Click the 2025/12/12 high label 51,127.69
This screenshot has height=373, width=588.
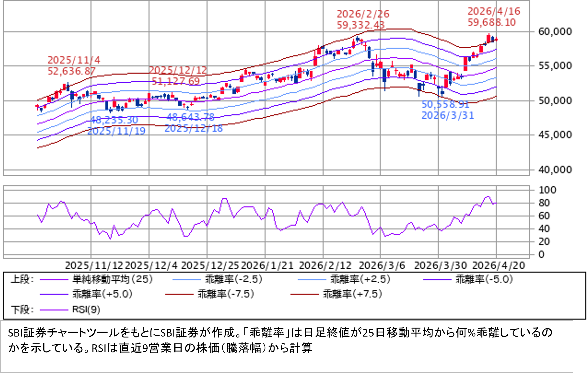tap(176, 81)
